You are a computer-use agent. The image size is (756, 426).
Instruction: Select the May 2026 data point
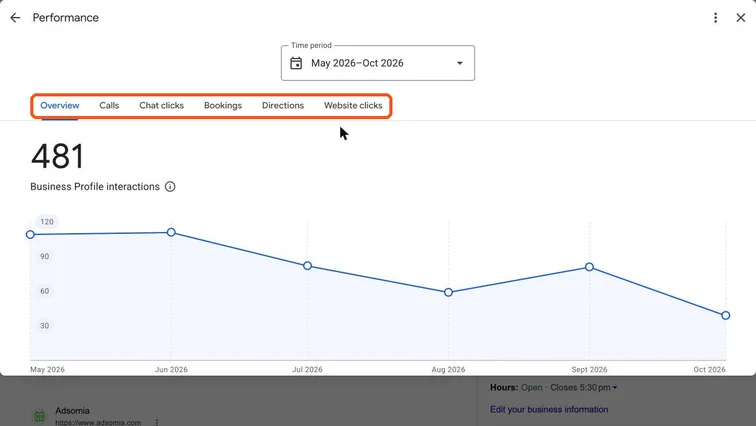(x=30, y=235)
